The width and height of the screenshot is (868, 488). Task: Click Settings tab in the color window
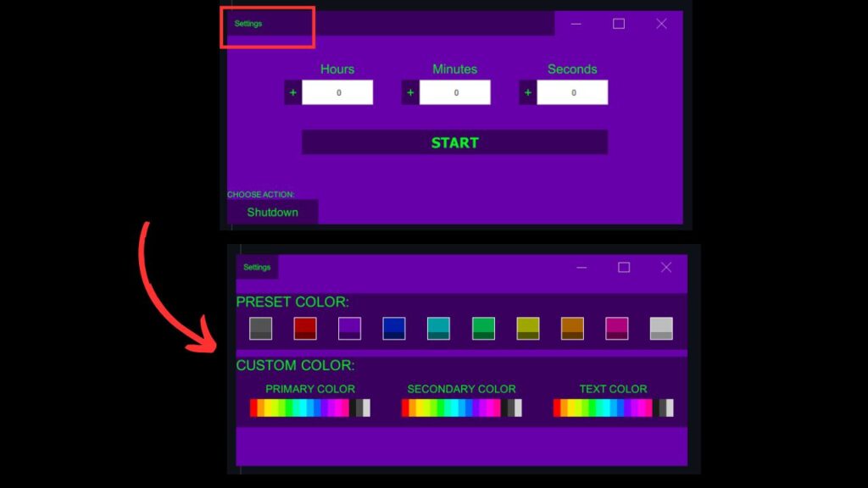click(257, 267)
